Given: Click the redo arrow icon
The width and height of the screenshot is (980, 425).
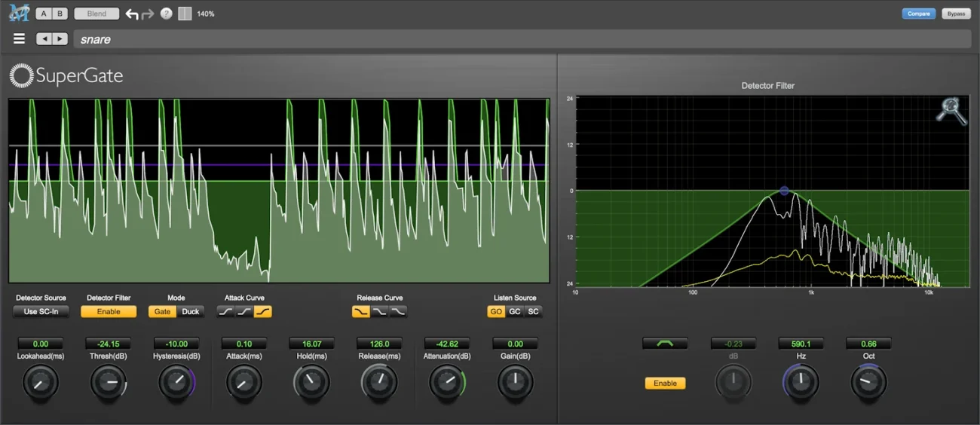Looking at the screenshot, I should 148,14.
